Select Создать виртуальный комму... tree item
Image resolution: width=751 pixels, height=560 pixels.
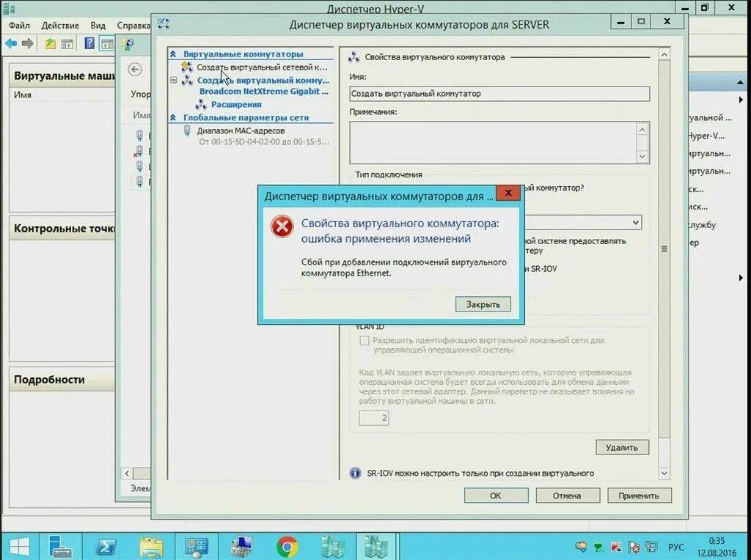coord(263,80)
